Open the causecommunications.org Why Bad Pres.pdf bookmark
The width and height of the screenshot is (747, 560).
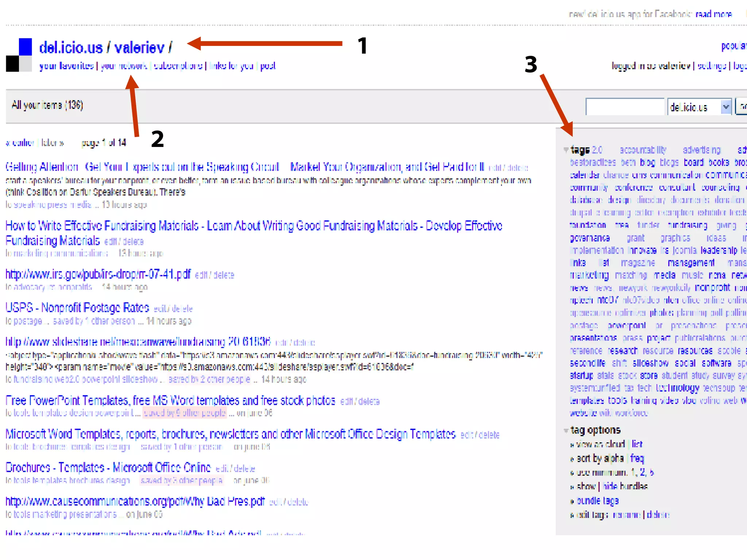[135, 501]
